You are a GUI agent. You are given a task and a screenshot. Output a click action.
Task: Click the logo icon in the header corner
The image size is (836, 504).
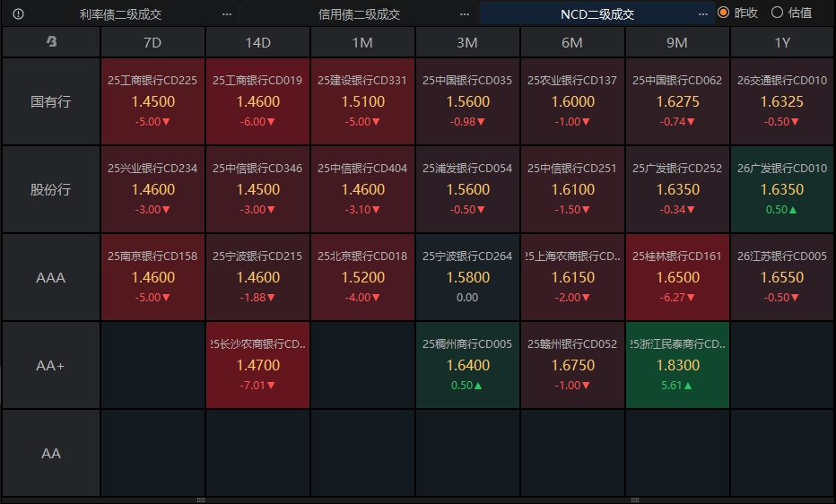51,41
